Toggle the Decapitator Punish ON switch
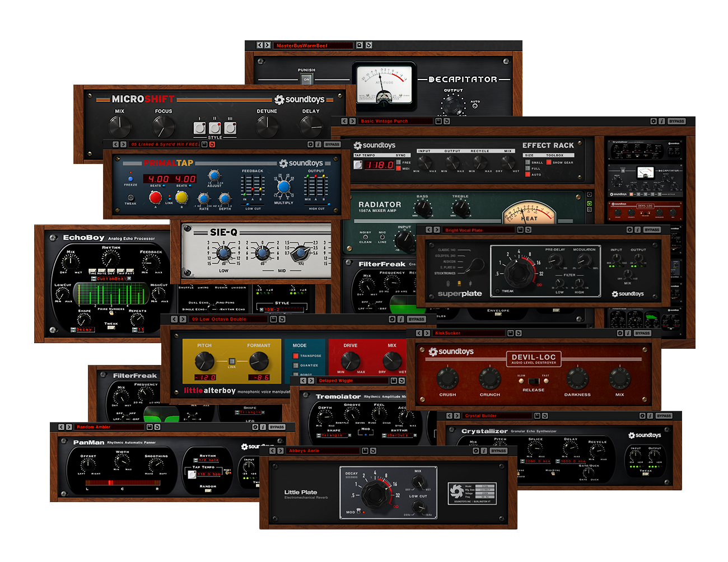Viewport: 728px width, 562px height. click(x=306, y=79)
